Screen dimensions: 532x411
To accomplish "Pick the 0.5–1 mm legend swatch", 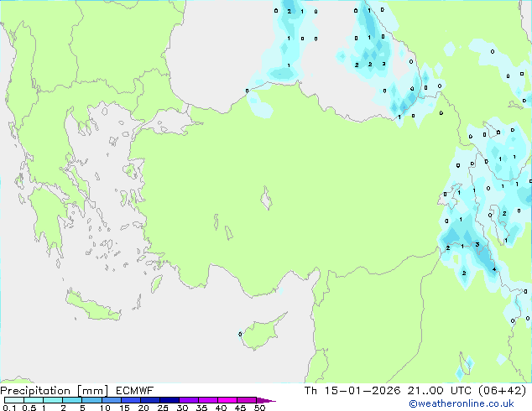I will (34, 400).
